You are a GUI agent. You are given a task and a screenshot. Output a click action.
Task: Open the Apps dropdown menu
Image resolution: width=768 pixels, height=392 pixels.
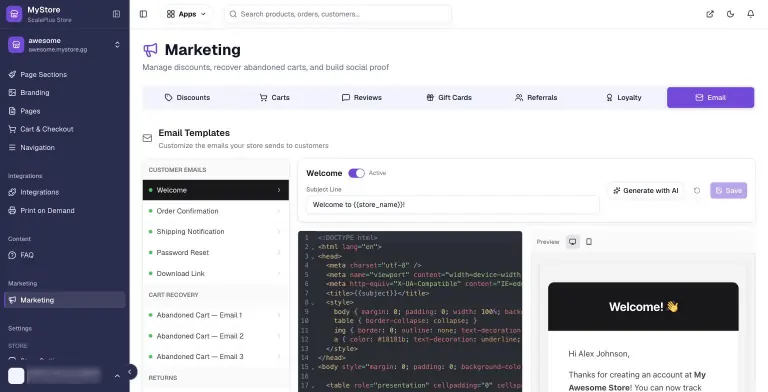coord(186,14)
